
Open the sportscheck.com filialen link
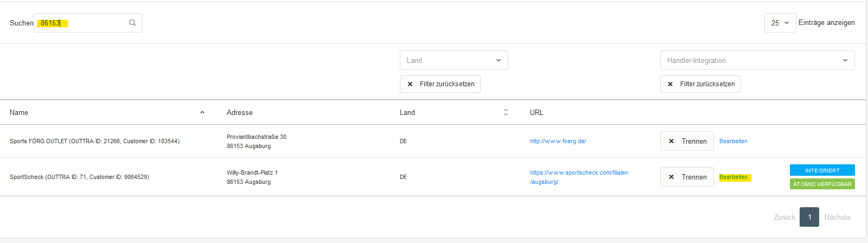[579, 177]
